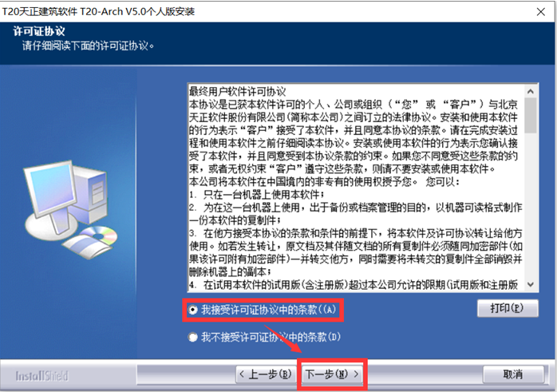The height and width of the screenshot is (392, 557).
Task: Go back with the 上一步(B) button
Action: point(266,374)
